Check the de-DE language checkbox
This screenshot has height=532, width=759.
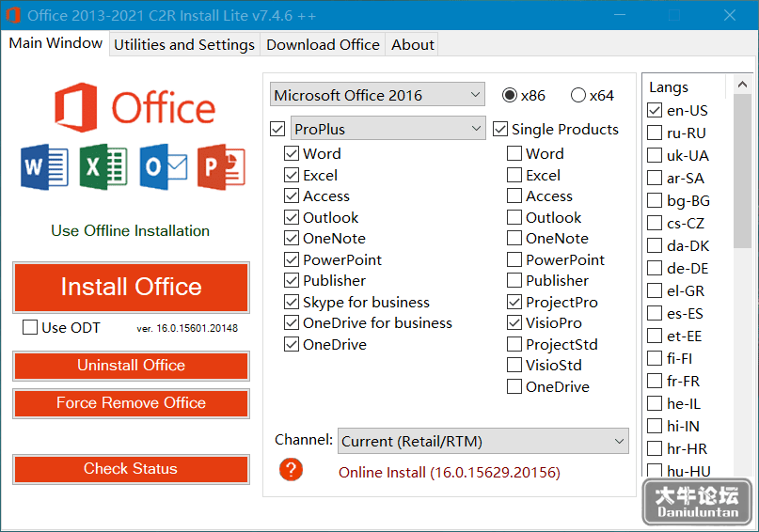pyautogui.click(x=655, y=268)
